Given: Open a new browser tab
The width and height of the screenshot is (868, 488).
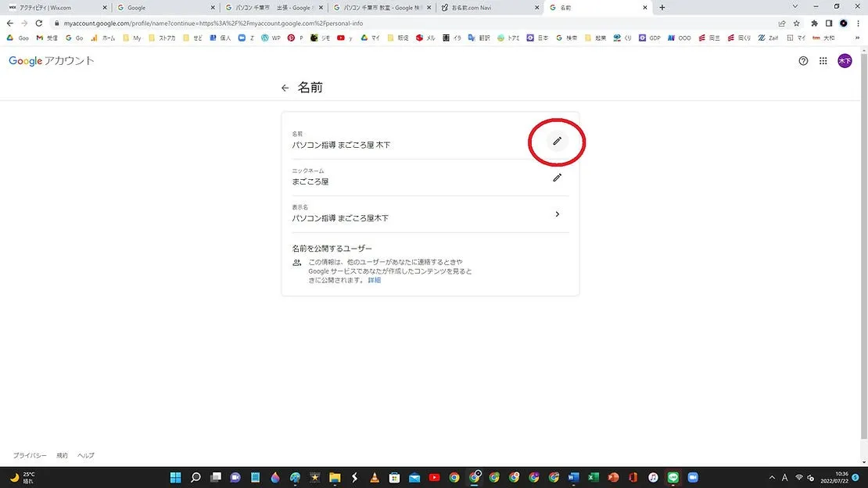Looking at the screenshot, I should click(662, 8).
